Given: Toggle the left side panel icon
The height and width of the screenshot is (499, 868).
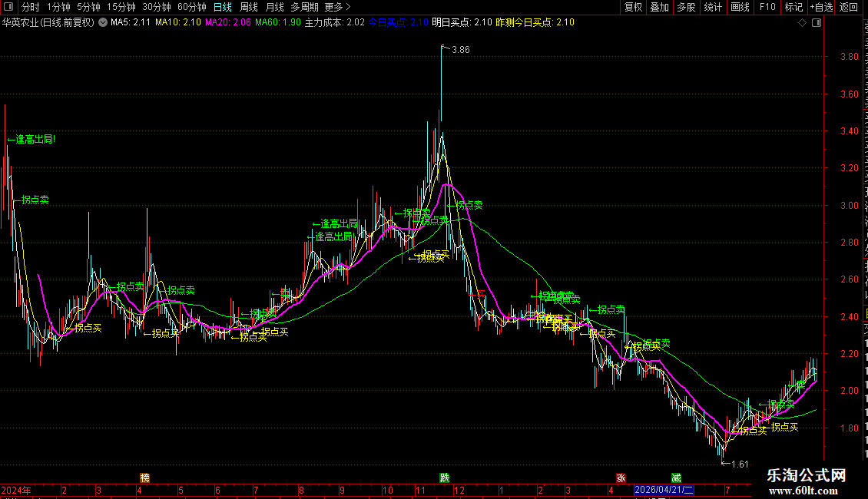Looking at the screenshot, I should 8,7.
